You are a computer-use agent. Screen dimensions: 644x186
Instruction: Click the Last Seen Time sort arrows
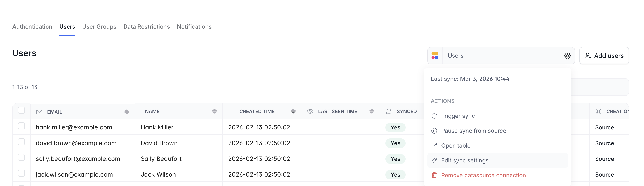(372, 111)
